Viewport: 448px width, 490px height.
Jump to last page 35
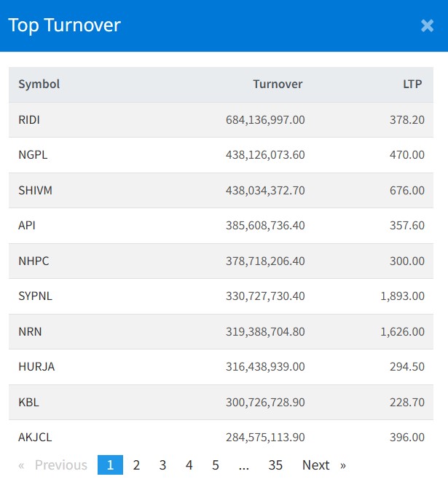tap(275, 465)
